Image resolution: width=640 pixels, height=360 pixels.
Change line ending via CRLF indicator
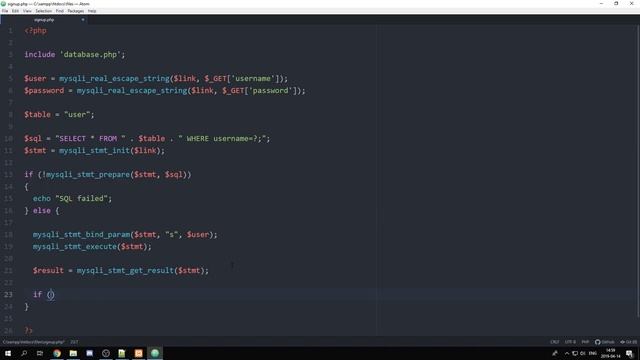point(554,342)
